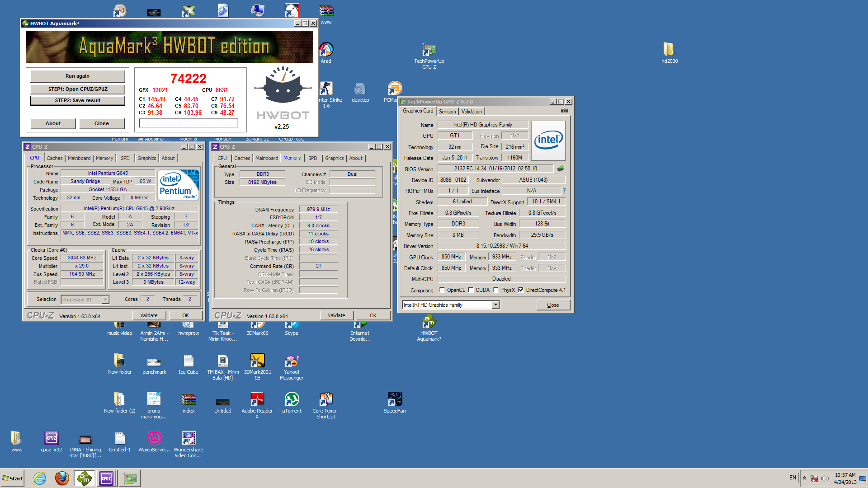Click the BIOS save chip icon in GPU-Z
This screenshot has height=488, width=868.
coord(561,169)
